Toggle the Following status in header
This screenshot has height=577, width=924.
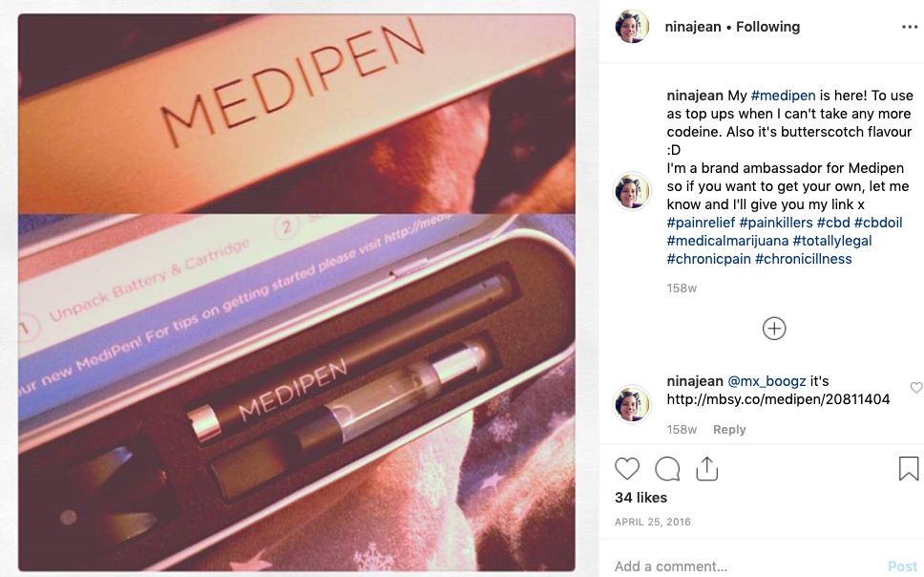767,27
